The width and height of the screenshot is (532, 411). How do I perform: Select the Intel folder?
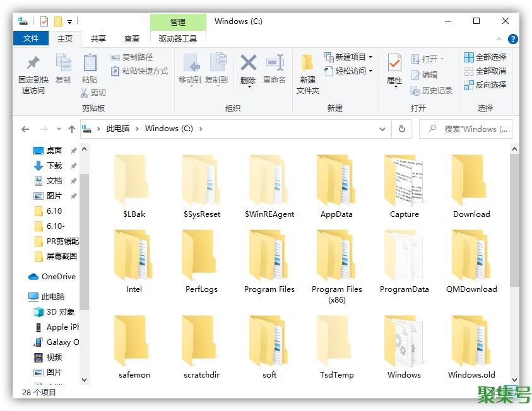pyautogui.click(x=134, y=262)
